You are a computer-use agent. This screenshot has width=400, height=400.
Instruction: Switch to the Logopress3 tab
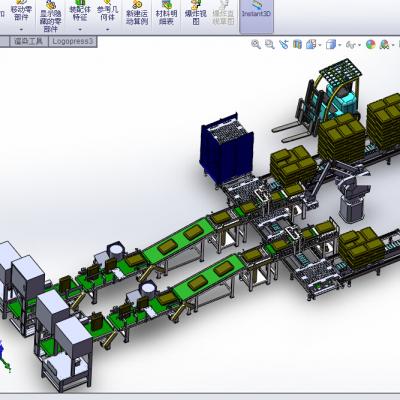tap(73, 41)
